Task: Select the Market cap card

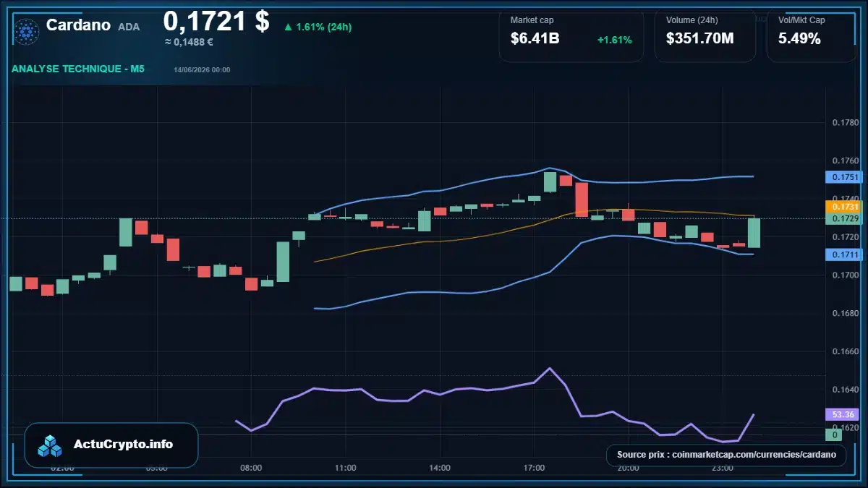Action: (x=571, y=35)
